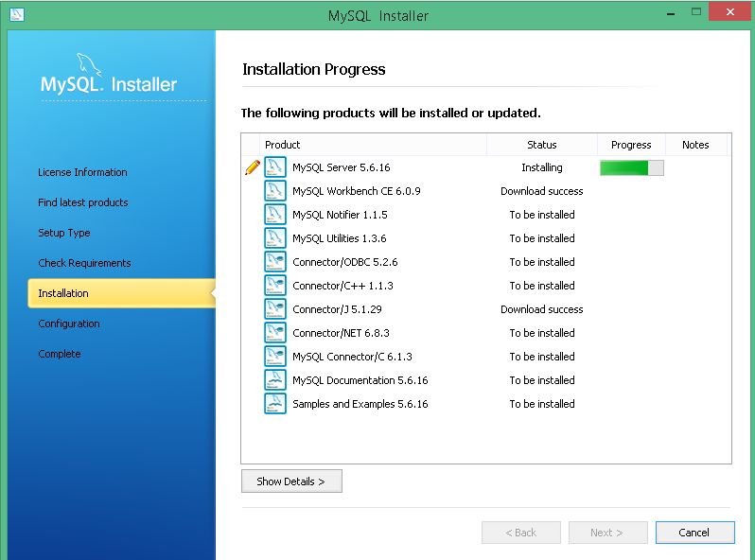The image size is (755, 560).
Task: Click the MySQL Server progress bar
Action: click(631, 167)
